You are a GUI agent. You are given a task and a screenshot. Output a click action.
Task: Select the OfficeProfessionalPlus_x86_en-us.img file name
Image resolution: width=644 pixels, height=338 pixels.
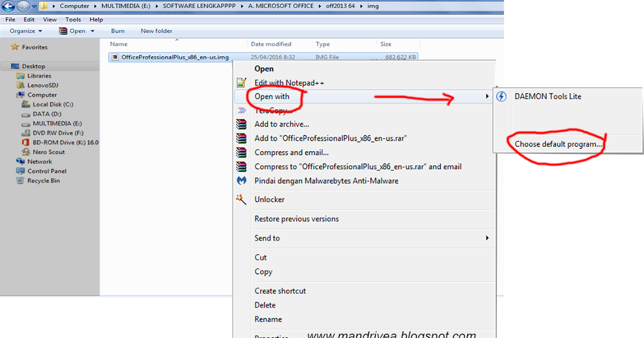[175, 57]
